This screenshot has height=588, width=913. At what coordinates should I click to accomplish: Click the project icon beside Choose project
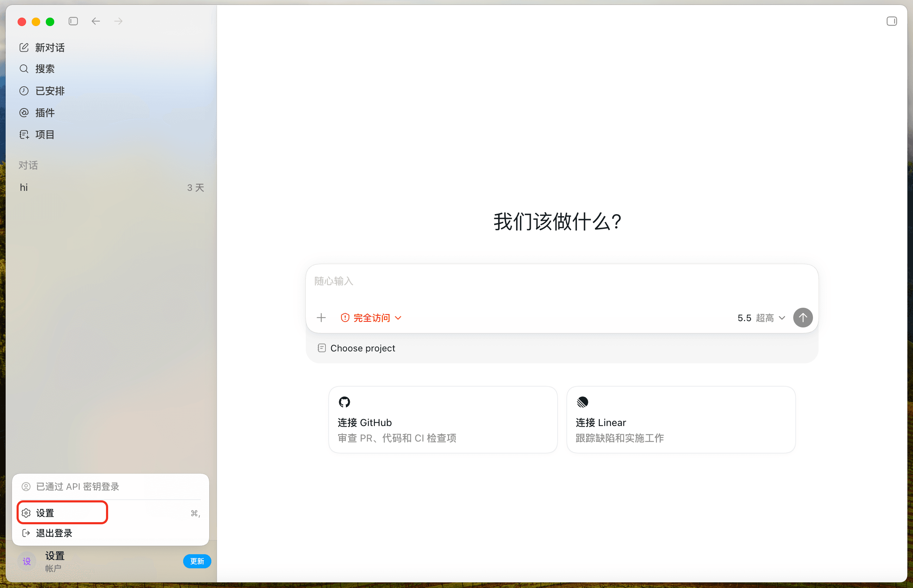pos(322,348)
